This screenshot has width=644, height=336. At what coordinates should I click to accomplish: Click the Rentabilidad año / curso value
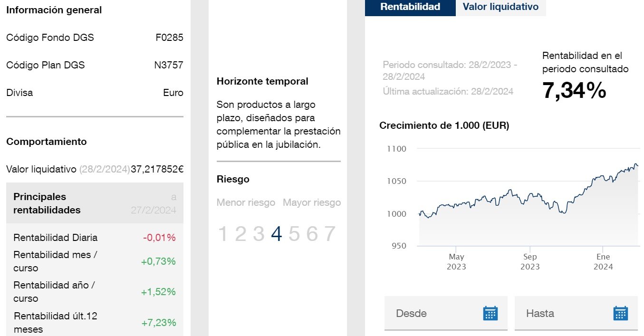158,292
